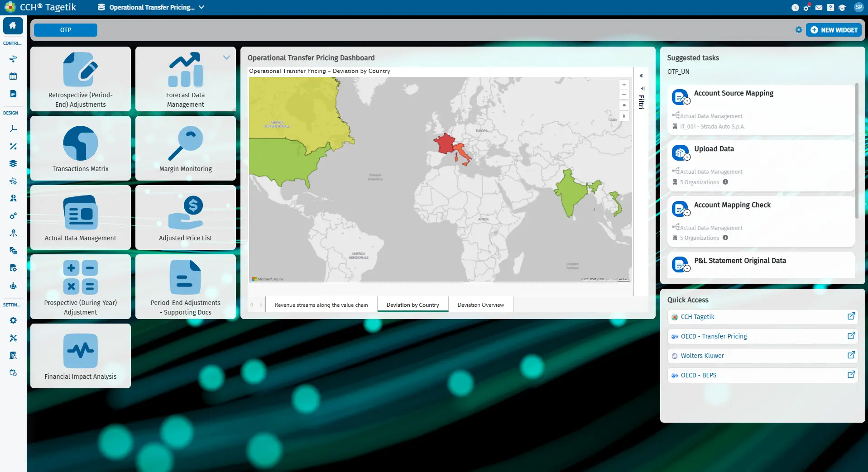Open the Transactions Matrix tile
This screenshot has width=868, height=472.
(81, 148)
